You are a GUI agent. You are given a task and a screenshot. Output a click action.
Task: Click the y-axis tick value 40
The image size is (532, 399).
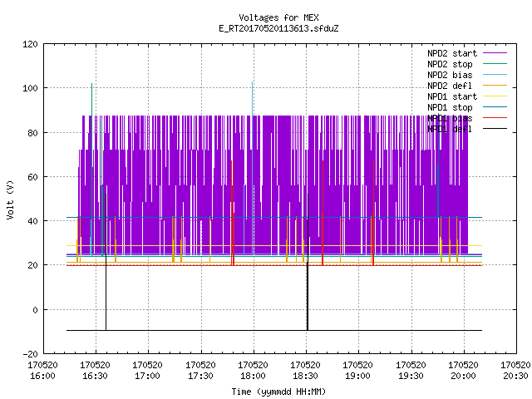[x=33, y=221]
